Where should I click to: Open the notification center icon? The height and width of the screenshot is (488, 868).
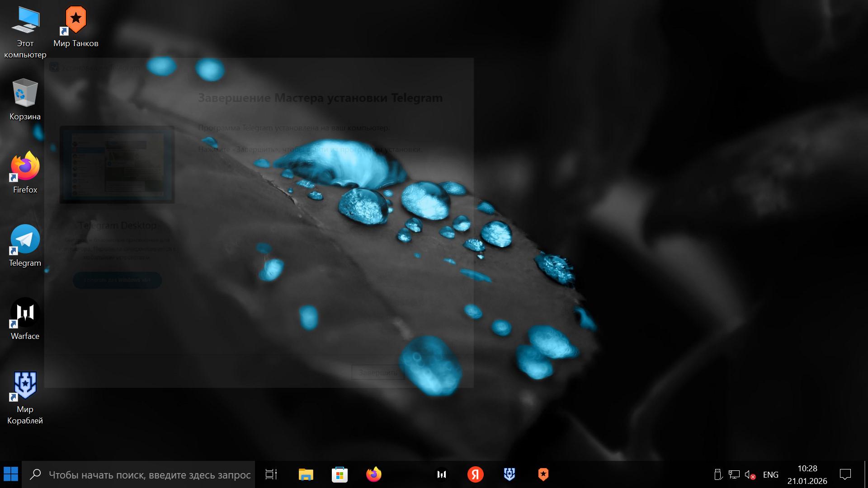[x=845, y=474]
